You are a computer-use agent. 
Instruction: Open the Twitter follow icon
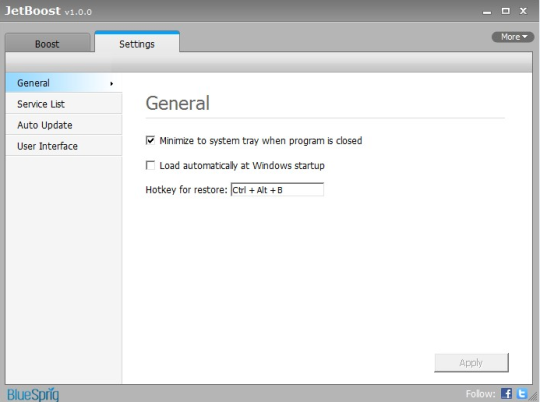pos(522,393)
